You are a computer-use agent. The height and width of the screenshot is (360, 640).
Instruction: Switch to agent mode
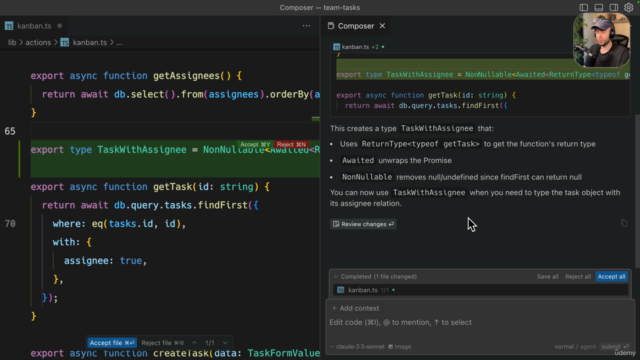(x=588, y=347)
